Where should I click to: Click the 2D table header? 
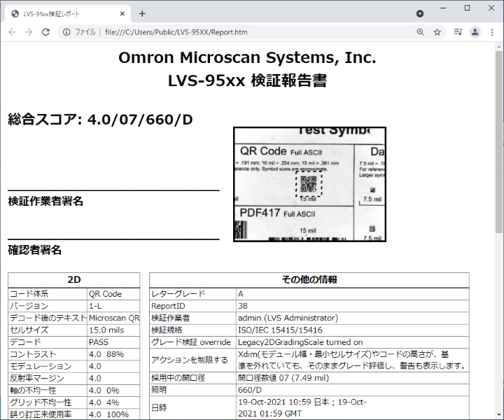point(74,280)
